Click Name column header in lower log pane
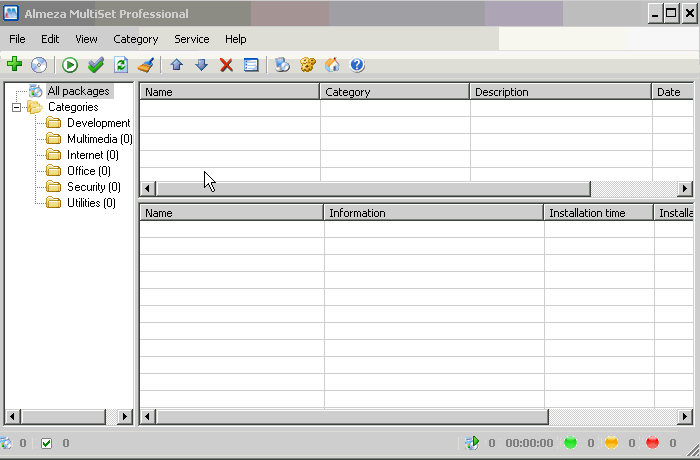The width and height of the screenshot is (700, 460). coord(232,213)
